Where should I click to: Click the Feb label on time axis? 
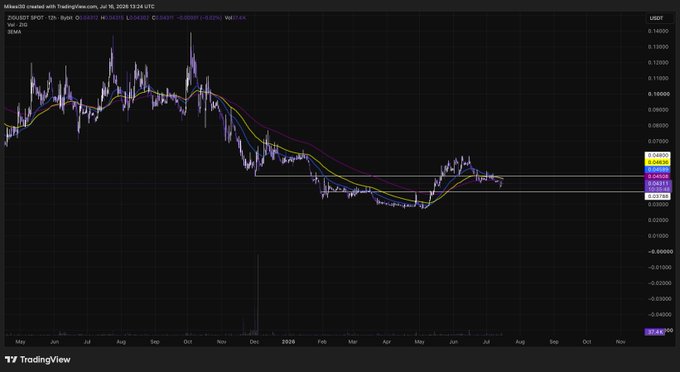[x=322, y=342]
